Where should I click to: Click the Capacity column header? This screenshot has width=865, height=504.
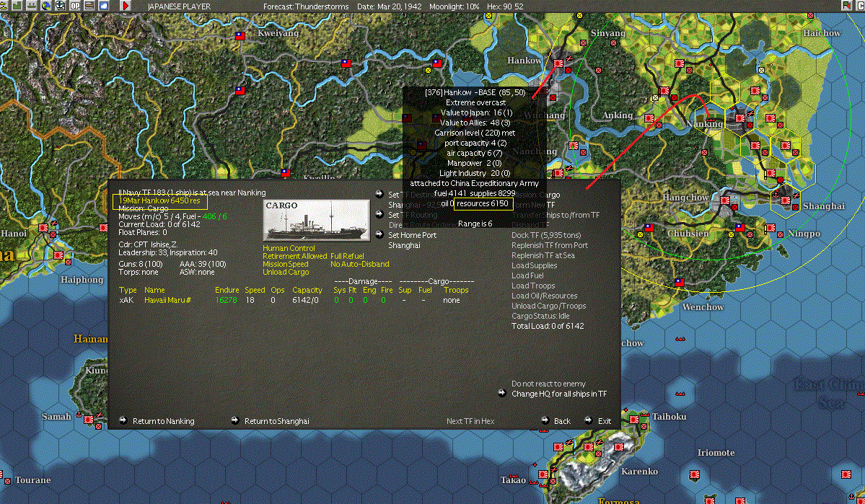(307, 290)
